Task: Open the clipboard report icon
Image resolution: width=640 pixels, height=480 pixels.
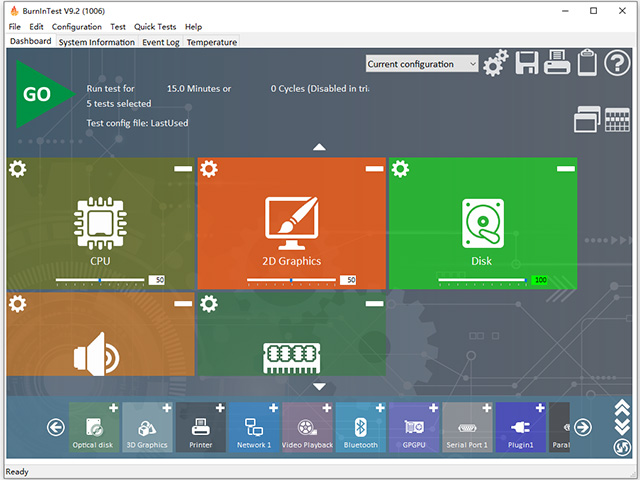Action: (587, 63)
